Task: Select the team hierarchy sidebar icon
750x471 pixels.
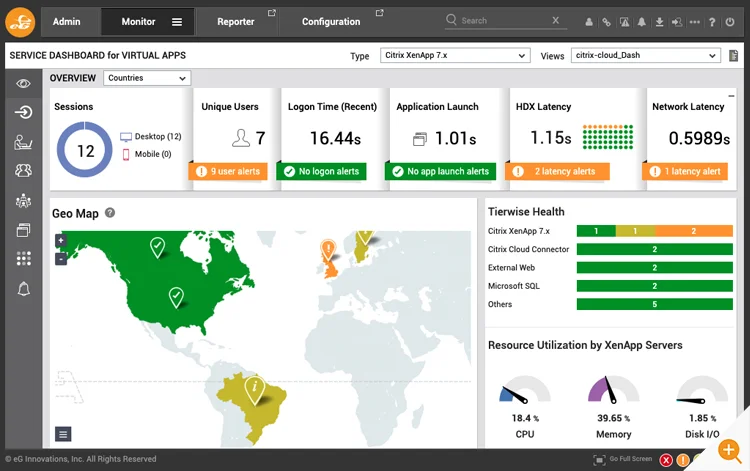Action: click(23, 201)
